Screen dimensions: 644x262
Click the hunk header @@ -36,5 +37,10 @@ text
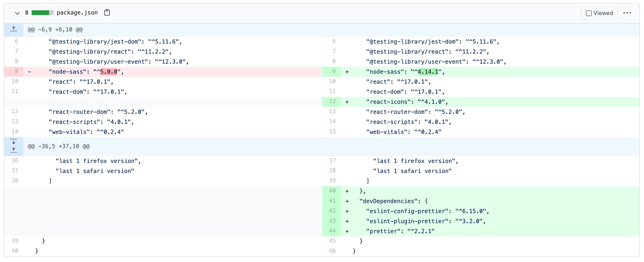pos(59,146)
